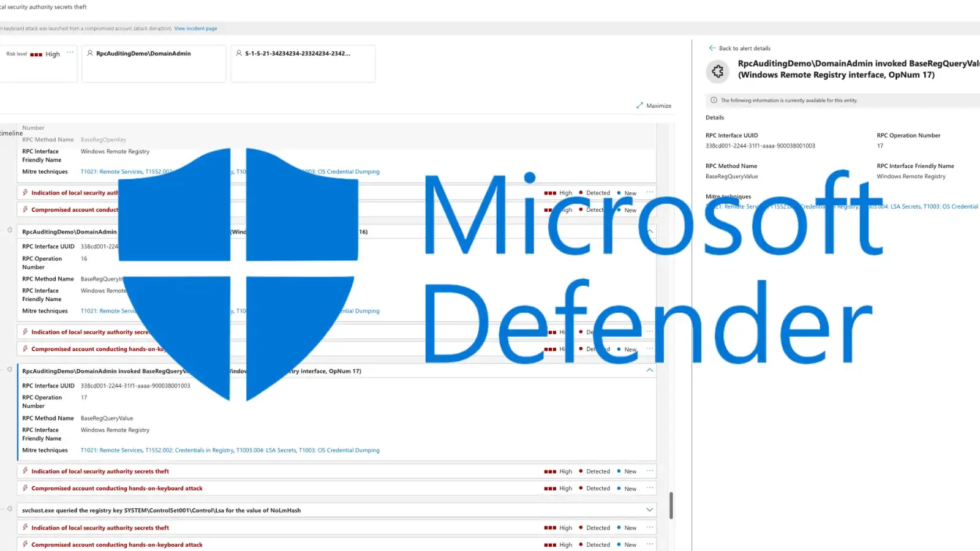
Task: Click the timeline scrollbar thumb
Action: [x=671, y=506]
